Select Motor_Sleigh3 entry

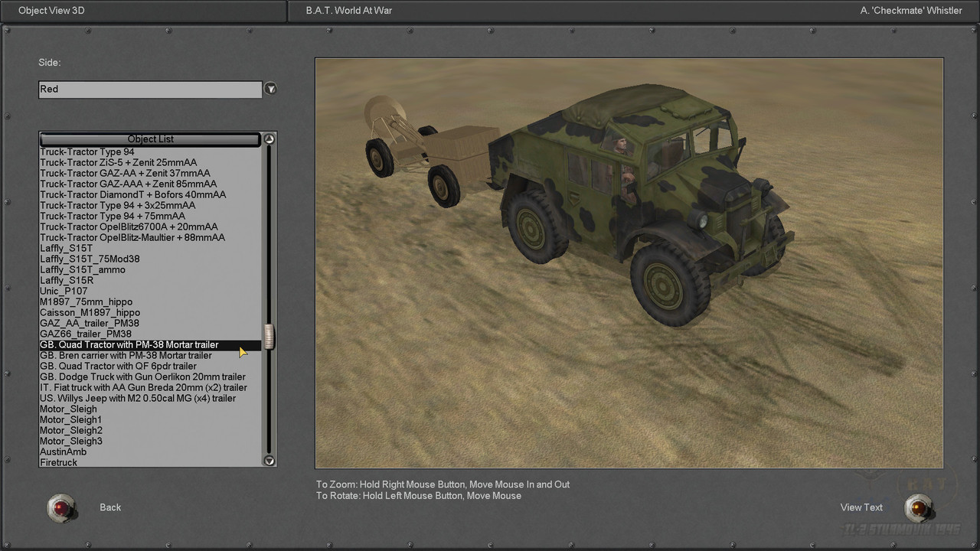(150, 441)
